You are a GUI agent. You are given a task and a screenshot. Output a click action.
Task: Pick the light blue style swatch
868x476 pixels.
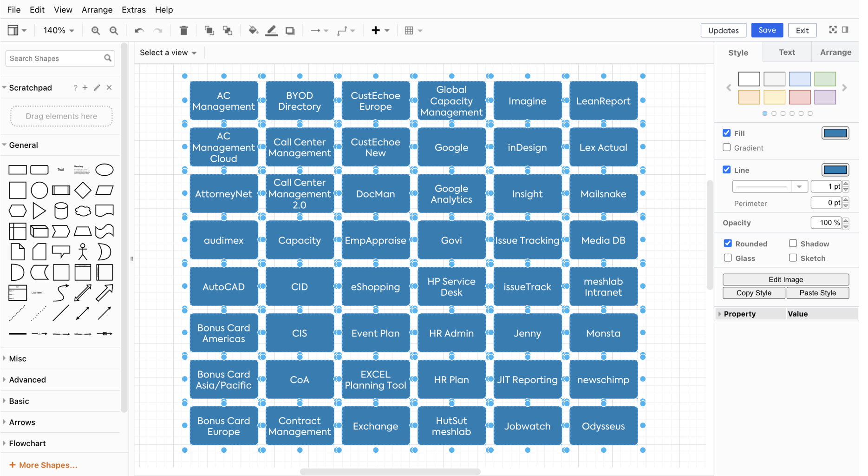[x=799, y=79]
